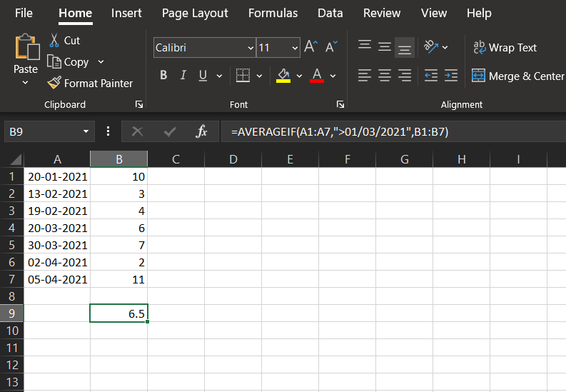Select the cell with date 30-03-2021
The image size is (566, 392).
(57, 245)
